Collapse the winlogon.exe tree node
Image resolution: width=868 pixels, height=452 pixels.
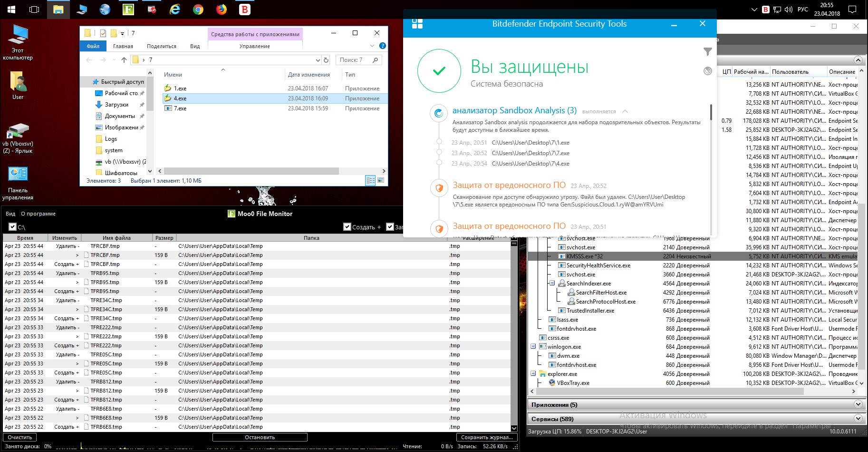coord(533,346)
